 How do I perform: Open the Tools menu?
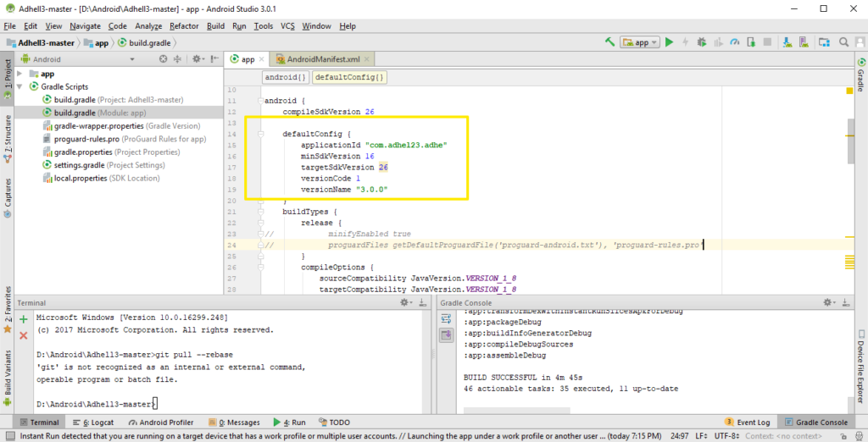(x=264, y=26)
